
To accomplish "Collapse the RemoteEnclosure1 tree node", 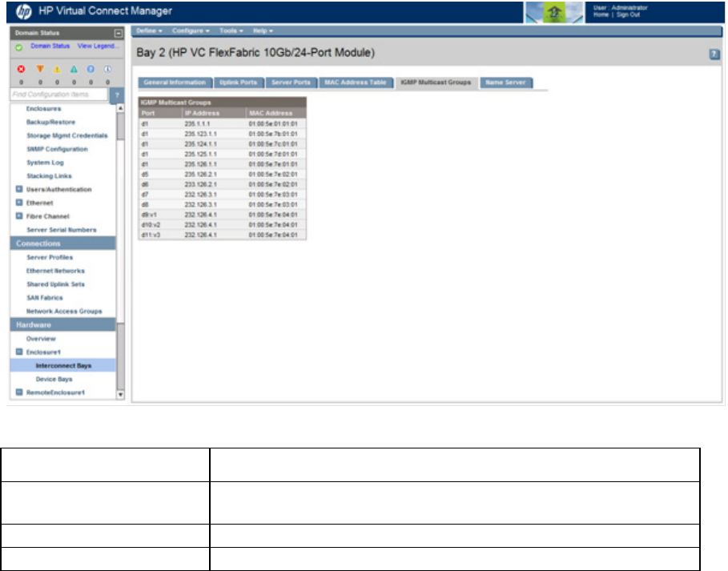I will (x=19, y=392).
